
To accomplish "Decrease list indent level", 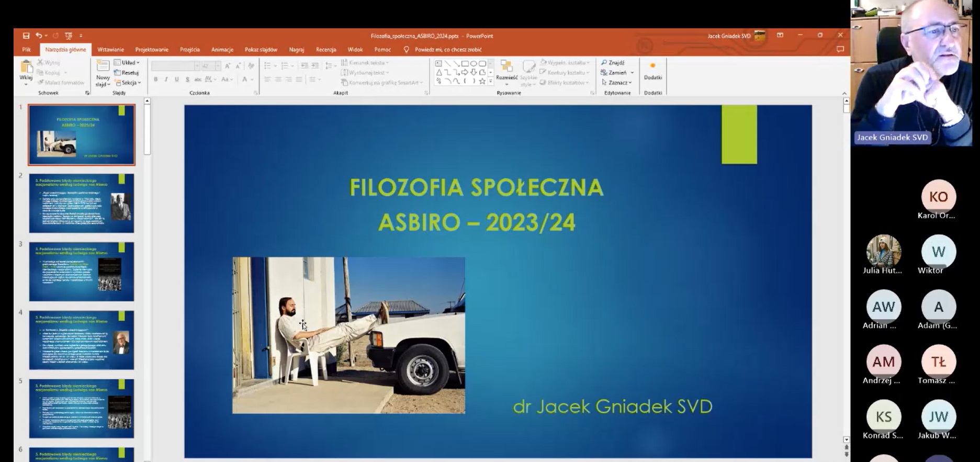I will point(305,66).
